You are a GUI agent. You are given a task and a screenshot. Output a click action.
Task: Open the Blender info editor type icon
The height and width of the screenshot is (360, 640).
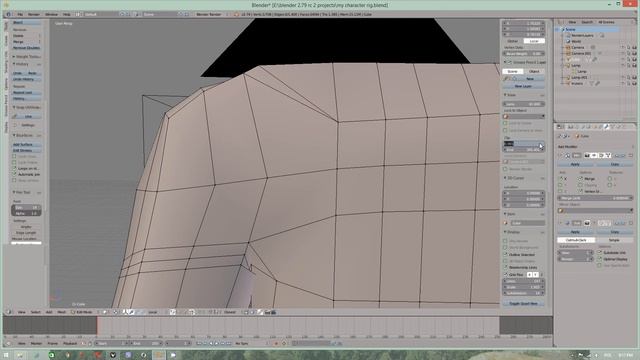tap(8, 14)
